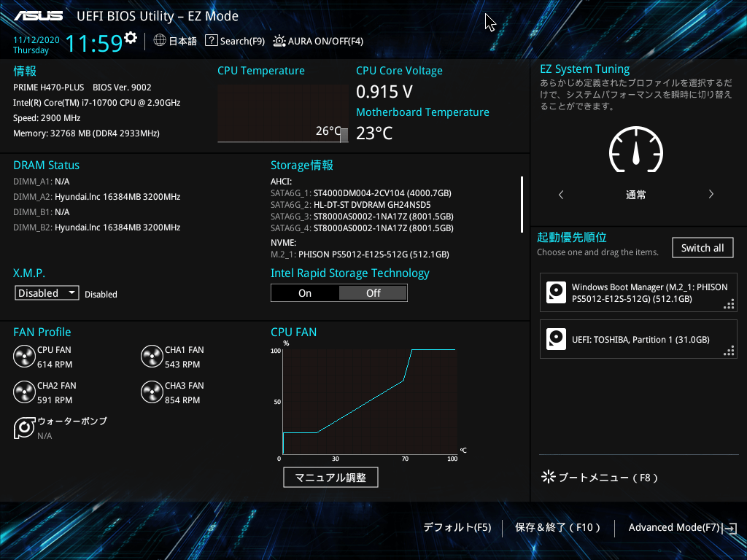Turn Intel Rapid Storage Technology On

(x=305, y=293)
